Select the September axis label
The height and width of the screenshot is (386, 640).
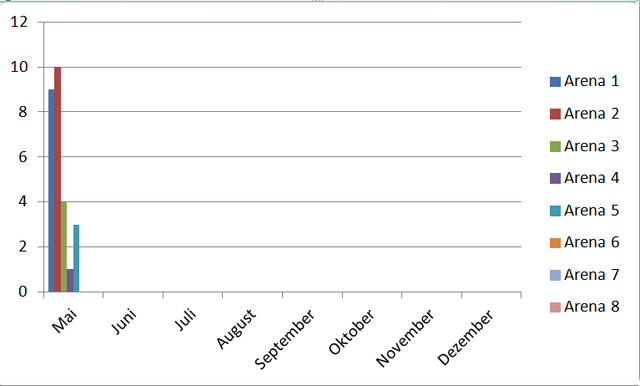pos(284,339)
